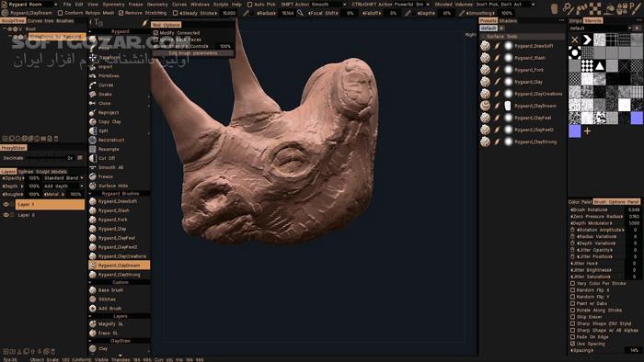
Task: Pick the Rygaard_Clay preset in Presets panel
Action: click(528, 82)
